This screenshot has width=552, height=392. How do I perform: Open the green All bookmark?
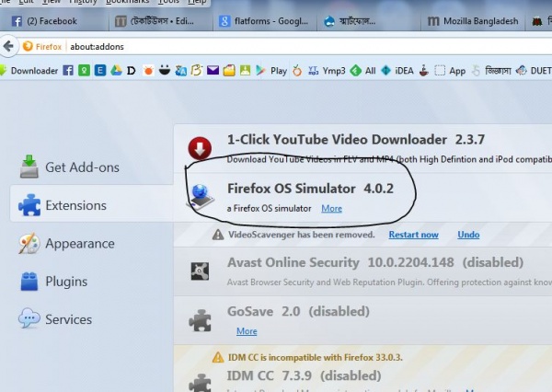tap(363, 71)
